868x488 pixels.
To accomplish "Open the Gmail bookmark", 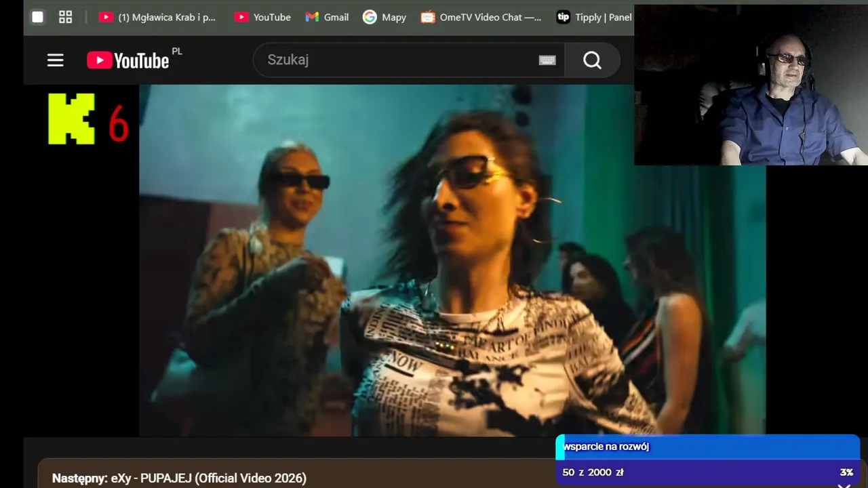I will pos(327,17).
